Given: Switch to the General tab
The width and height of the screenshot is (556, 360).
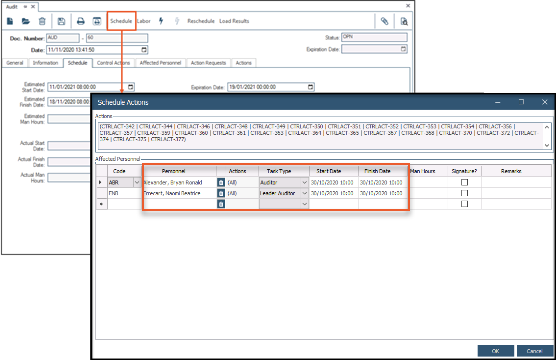Looking at the screenshot, I should (15, 63).
